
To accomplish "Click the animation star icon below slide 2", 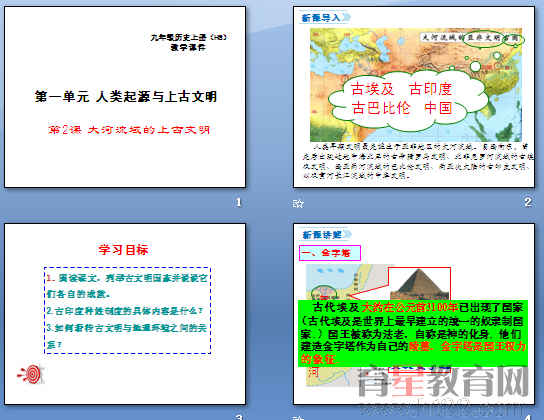I will click(298, 204).
